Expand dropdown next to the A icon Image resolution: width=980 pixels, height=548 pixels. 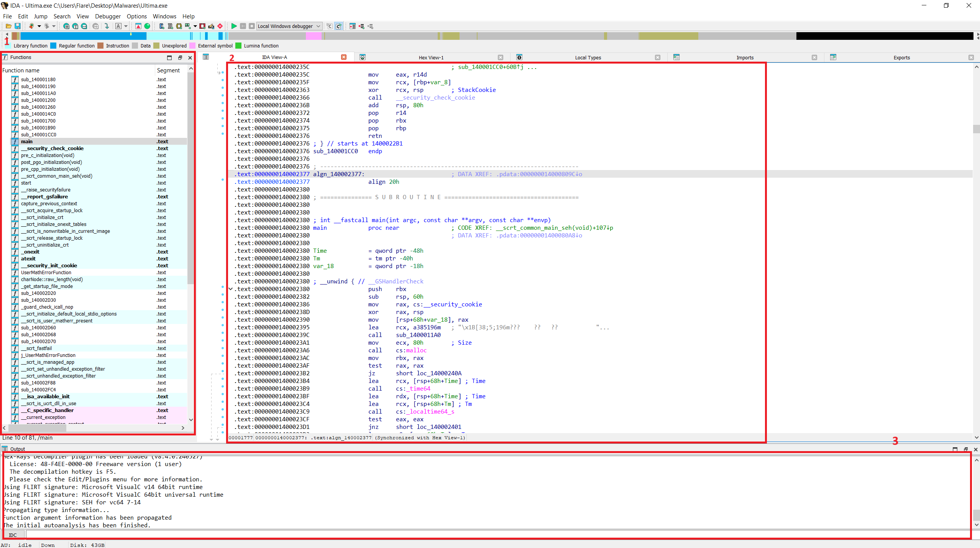[126, 26]
